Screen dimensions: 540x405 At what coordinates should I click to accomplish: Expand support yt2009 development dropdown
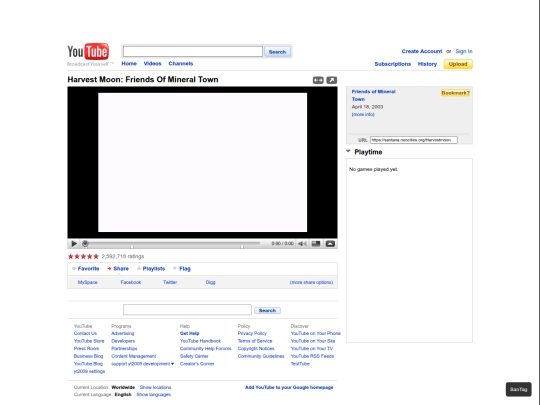(x=143, y=364)
